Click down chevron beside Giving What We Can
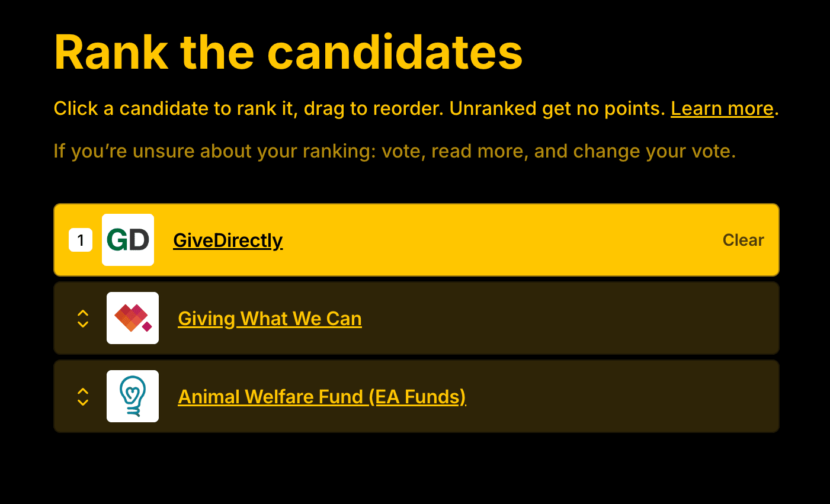Image resolution: width=830 pixels, height=504 pixels. coord(83,324)
